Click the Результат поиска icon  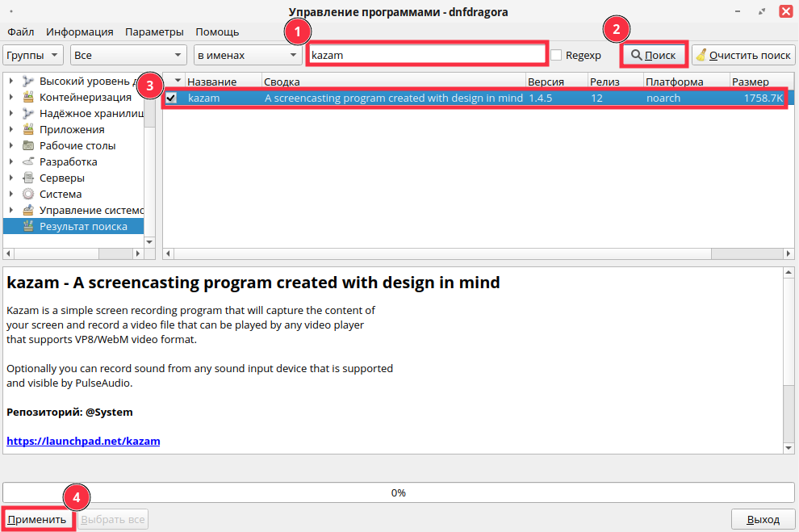pos(28,226)
